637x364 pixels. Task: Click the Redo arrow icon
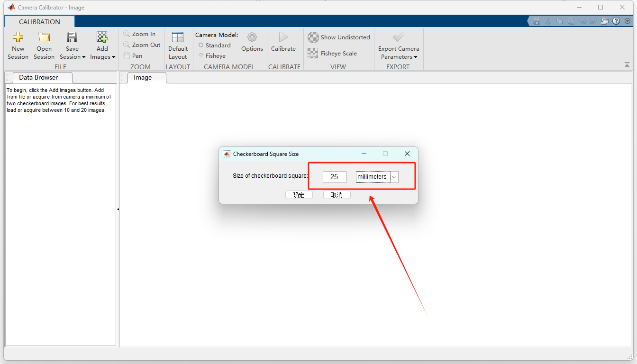pyautogui.click(x=593, y=21)
